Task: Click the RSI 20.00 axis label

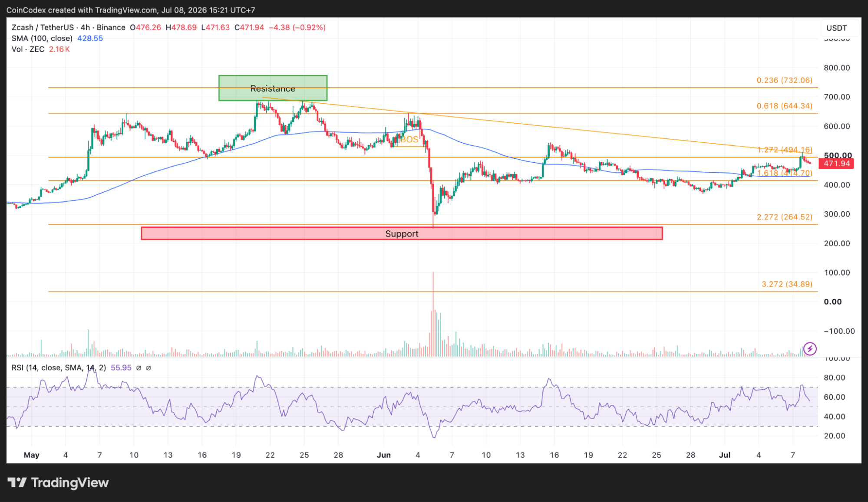Action: [x=835, y=436]
